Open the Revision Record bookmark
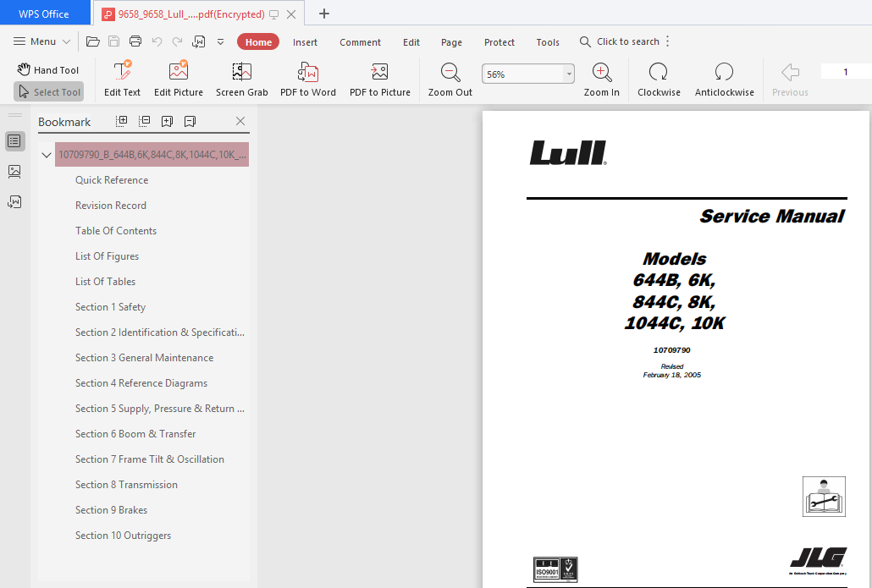Screen dimensions: 872x588 pyautogui.click(x=111, y=206)
